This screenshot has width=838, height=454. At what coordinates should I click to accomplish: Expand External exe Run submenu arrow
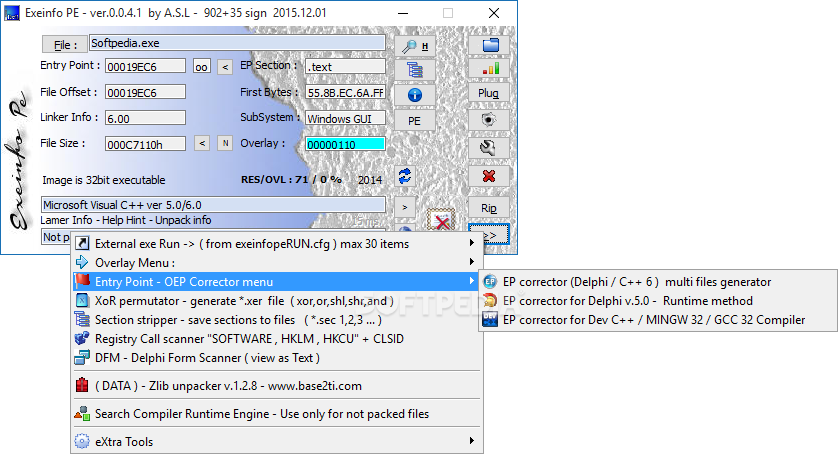point(471,243)
